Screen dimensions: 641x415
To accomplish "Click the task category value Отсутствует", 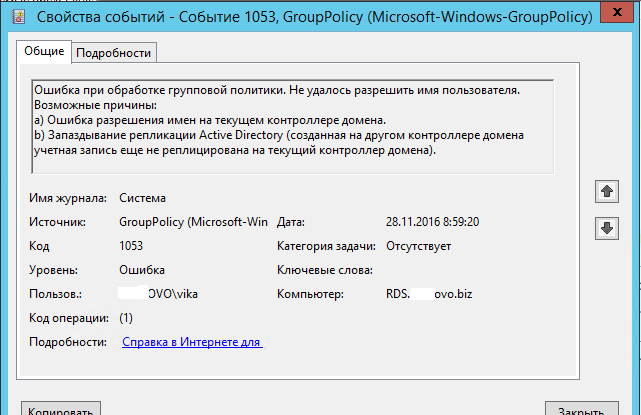I will click(x=419, y=246).
